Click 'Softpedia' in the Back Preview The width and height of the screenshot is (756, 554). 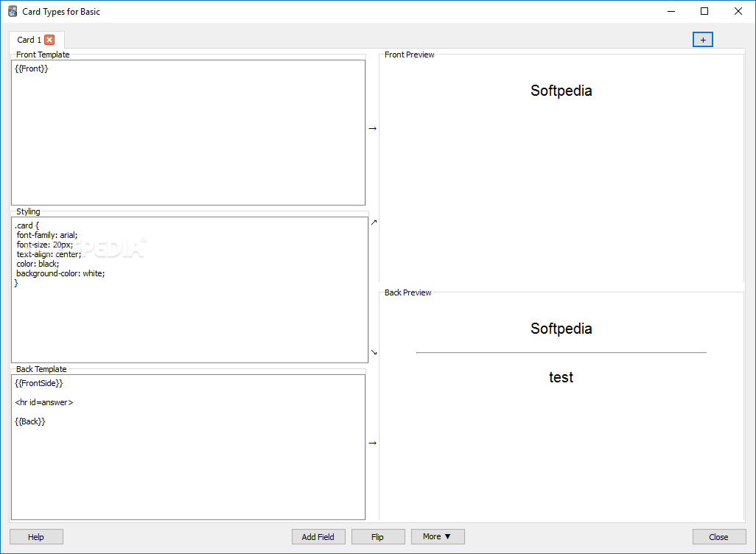pos(561,329)
